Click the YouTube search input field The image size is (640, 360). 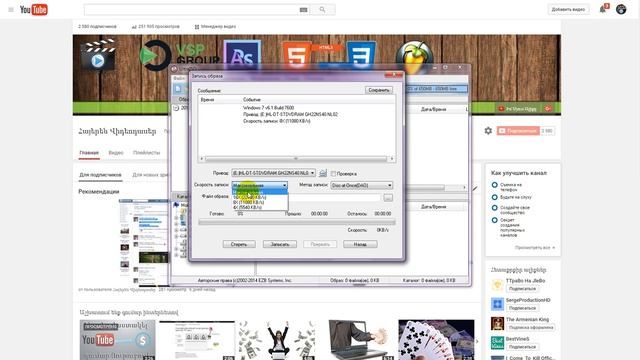click(x=192, y=9)
